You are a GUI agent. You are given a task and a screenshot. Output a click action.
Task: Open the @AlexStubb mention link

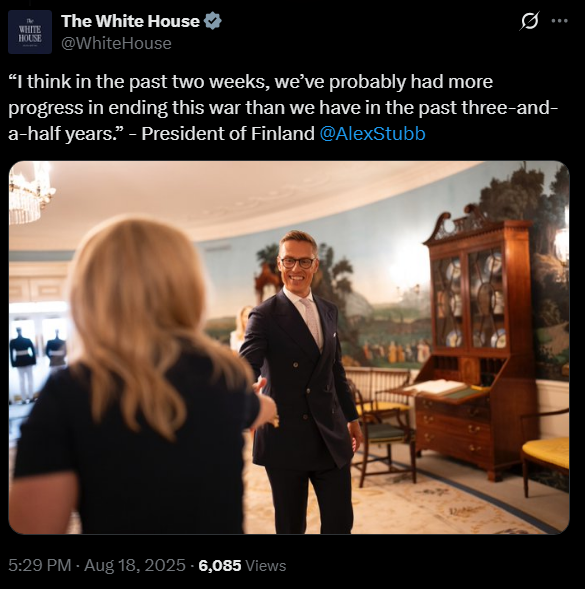(372, 134)
